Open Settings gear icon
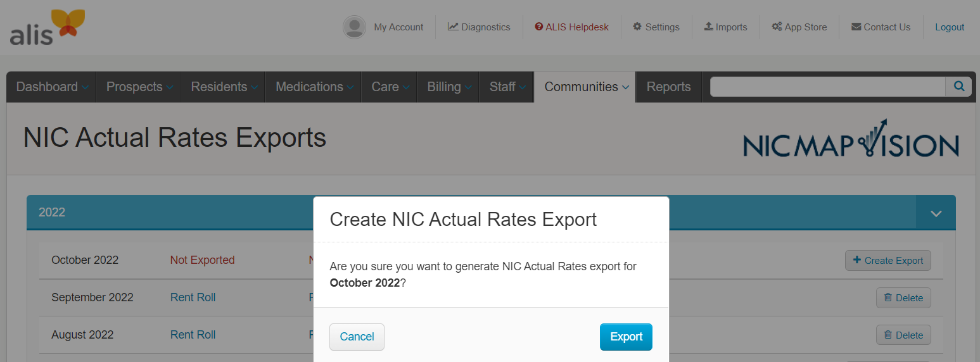The image size is (980, 362). pos(637,27)
